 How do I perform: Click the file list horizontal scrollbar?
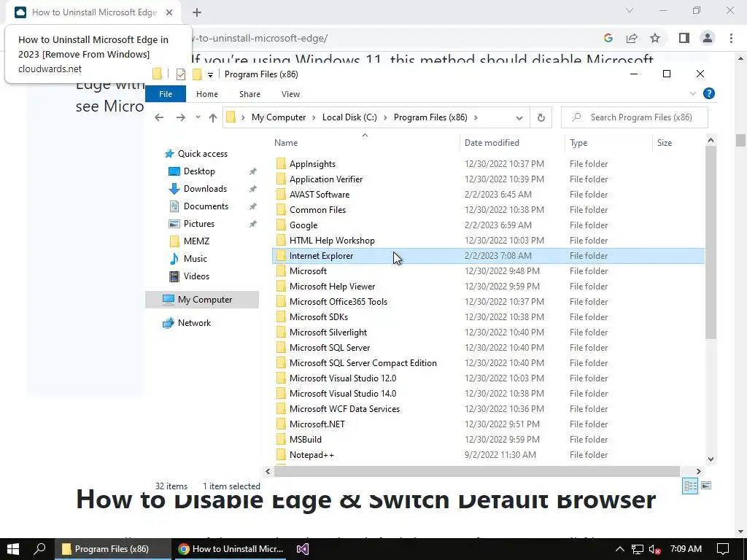pos(477,472)
